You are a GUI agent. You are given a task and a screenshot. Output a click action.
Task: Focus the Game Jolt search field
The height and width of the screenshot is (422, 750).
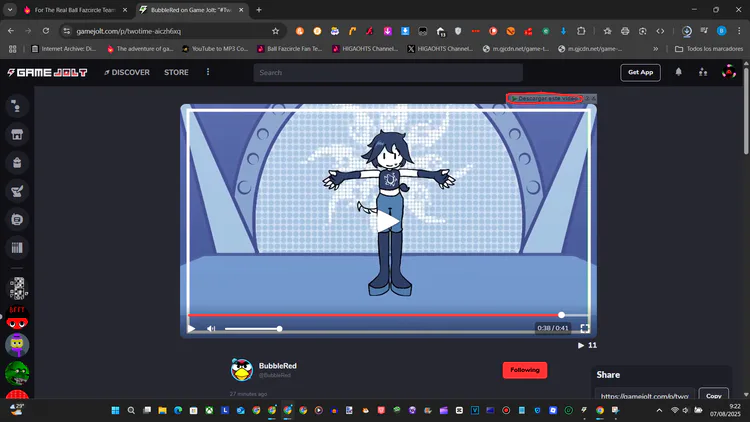pos(388,73)
